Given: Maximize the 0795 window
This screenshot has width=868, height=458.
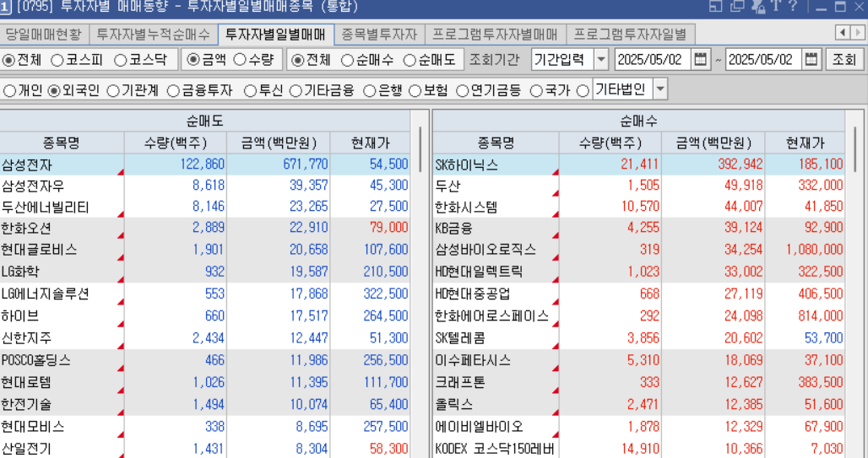Looking at the screenshot, I should [x=840, y=6].
